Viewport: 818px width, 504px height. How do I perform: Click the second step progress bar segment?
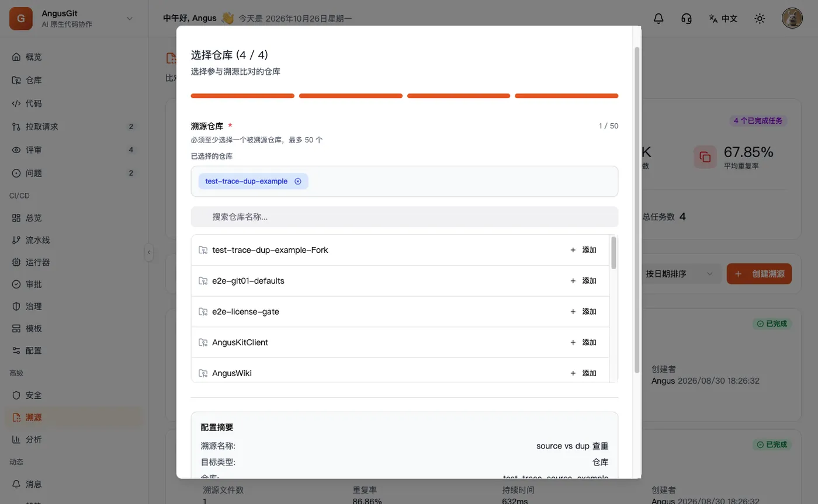click(x=351, y=96)
